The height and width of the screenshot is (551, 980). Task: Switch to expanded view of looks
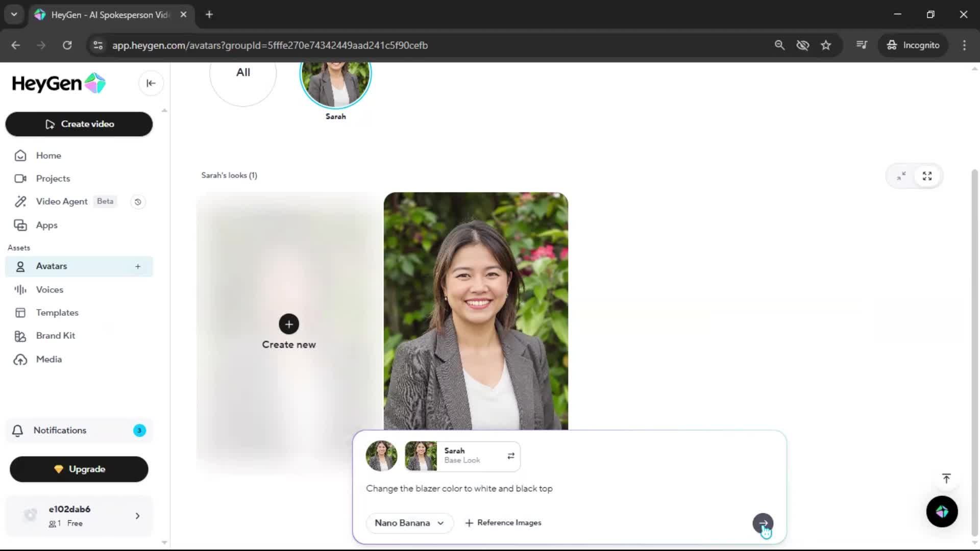tap(927, 176)
